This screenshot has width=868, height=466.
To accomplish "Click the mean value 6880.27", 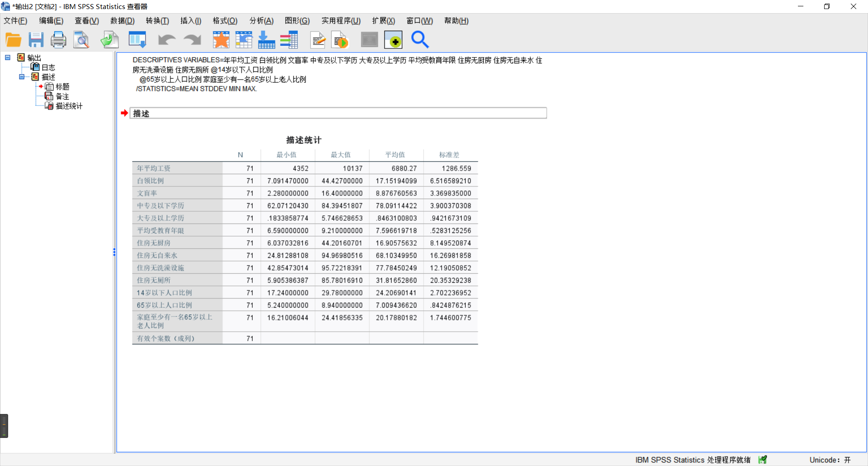I will click(404, 168).
